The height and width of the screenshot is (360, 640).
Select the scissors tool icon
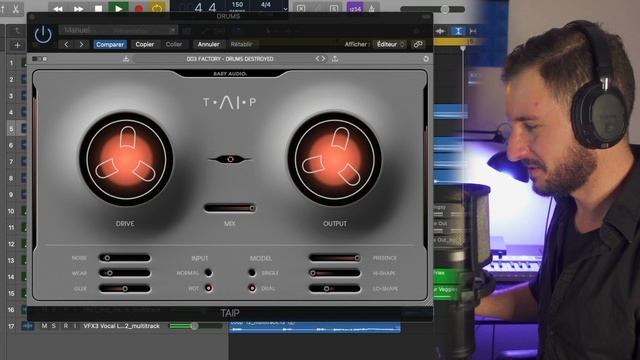(x=16, y=9)
